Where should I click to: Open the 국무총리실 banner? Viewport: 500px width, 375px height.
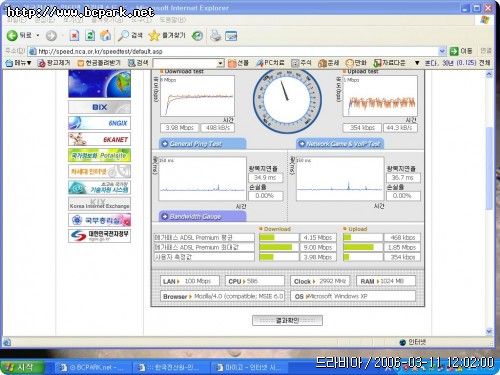tap(99, 220)
